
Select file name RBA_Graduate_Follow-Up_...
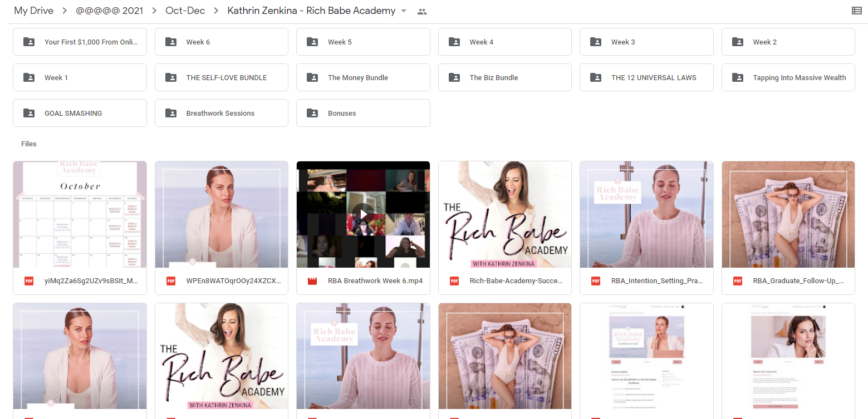pos(799,281)
